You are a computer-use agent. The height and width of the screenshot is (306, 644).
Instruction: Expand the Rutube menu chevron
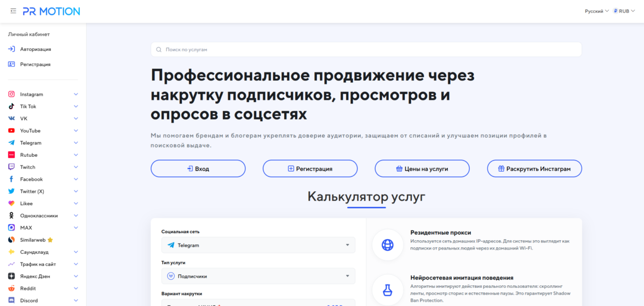pyautogui.click(x=76, y=155)
